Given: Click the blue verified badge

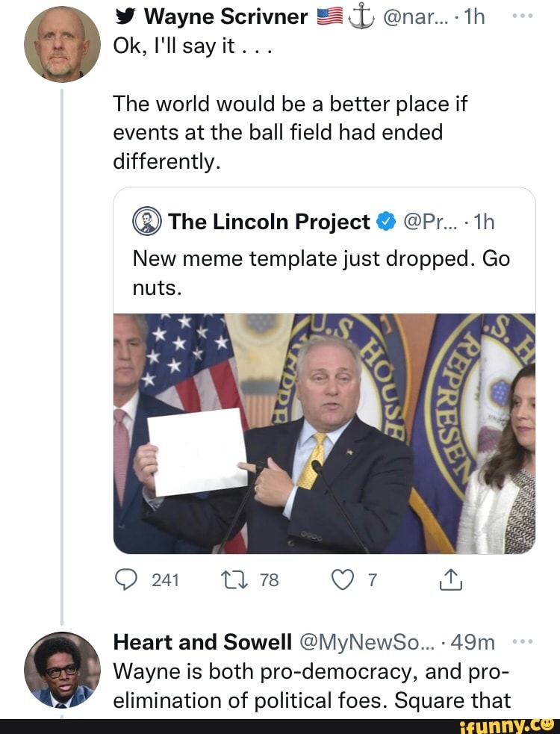Looking at the screenshot, I should tap(385, 223).
